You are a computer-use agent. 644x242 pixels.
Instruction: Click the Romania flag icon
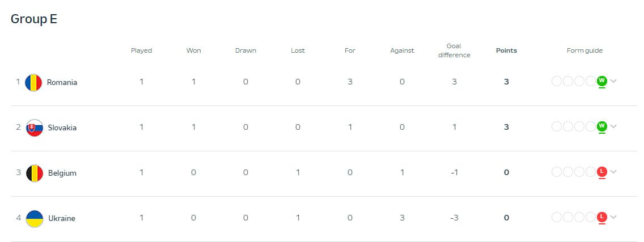click(34, 82)
